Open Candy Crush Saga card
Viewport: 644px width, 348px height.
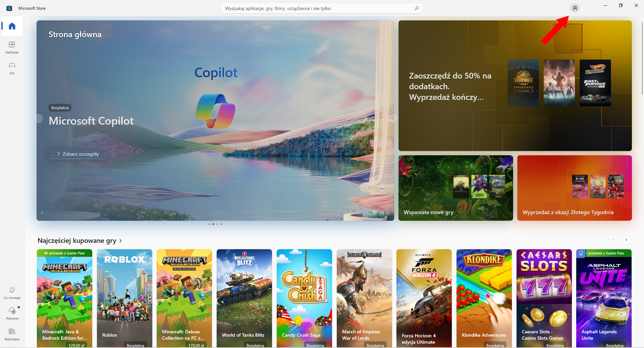(304, 299)
